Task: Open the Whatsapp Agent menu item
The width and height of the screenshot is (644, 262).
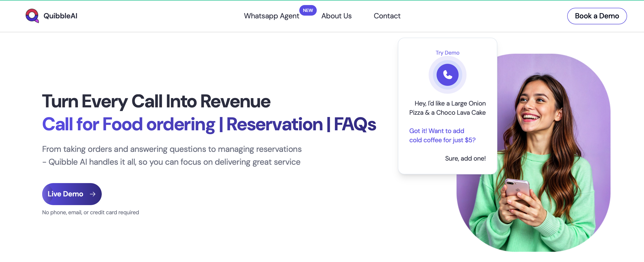Action: tap(271, 16)
